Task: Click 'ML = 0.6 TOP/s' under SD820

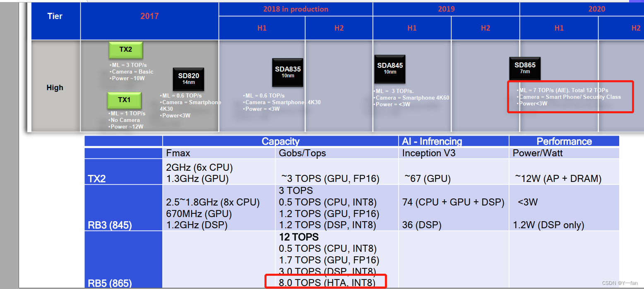Action: (x=181, y=96)
